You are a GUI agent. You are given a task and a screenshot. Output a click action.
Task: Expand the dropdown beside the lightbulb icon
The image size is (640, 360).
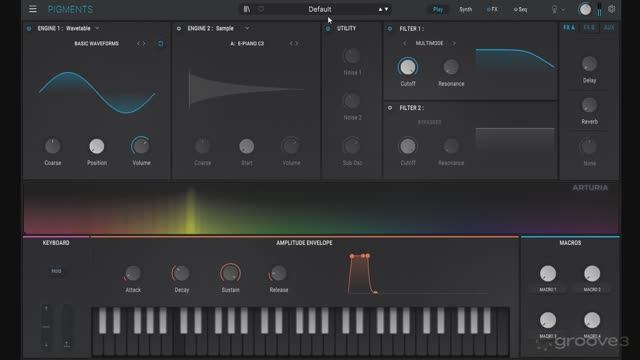click(563, 10)
